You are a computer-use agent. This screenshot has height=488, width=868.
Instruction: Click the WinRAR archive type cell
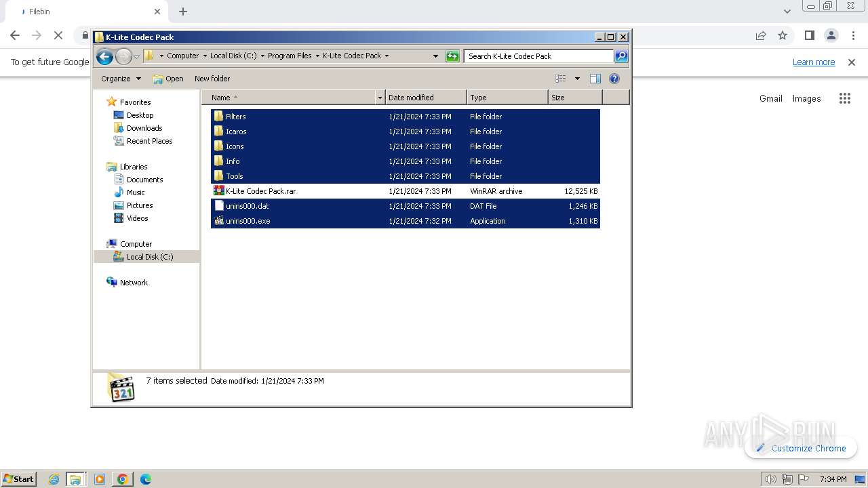[496, 191]
